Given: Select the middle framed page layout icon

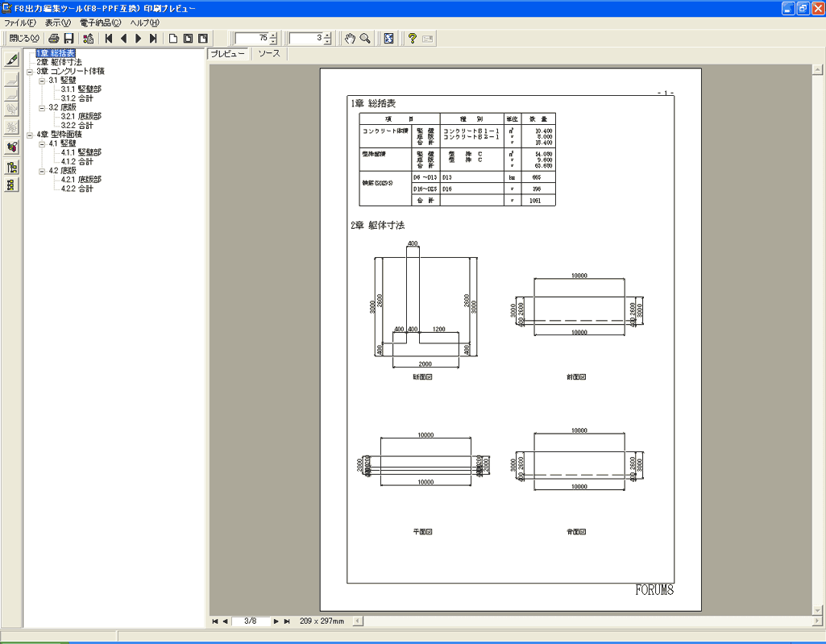Looking at the screenshot, I should tap(188, 39).
